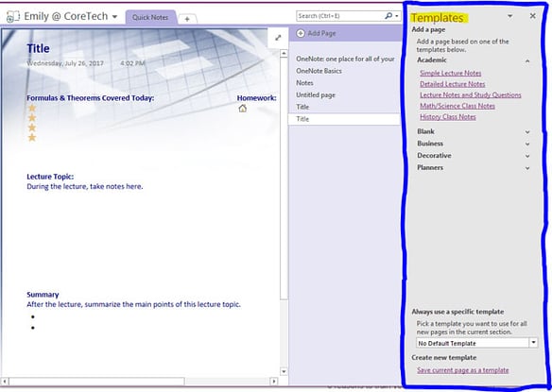Click the 4:02 PM time stamp
552x392 pixels.
[x=132, y=63]
